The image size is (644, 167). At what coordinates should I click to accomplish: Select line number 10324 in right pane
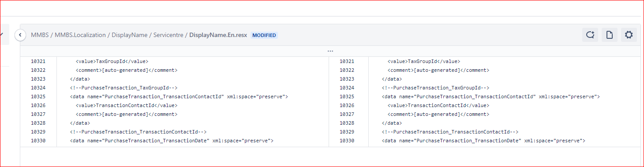[x=347, y=88]
